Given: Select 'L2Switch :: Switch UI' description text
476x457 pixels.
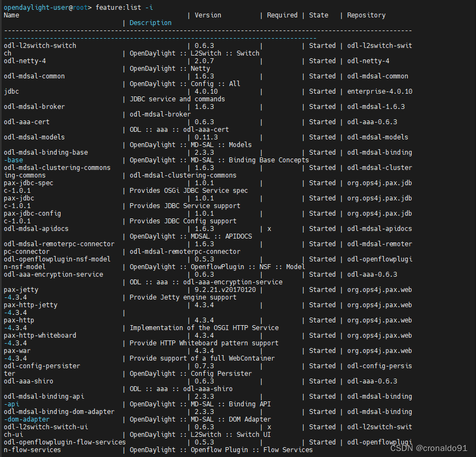Looking at the screenshot, I should (231, 435).
